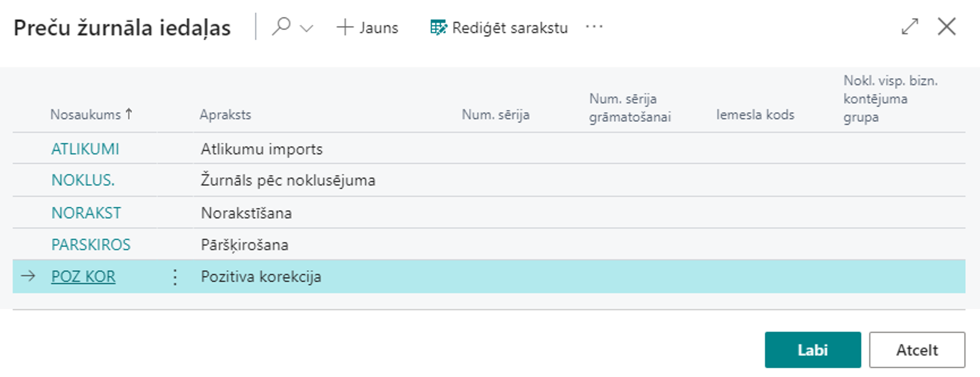
Task: Expand the chevron next to search
Action: [307, 28]
